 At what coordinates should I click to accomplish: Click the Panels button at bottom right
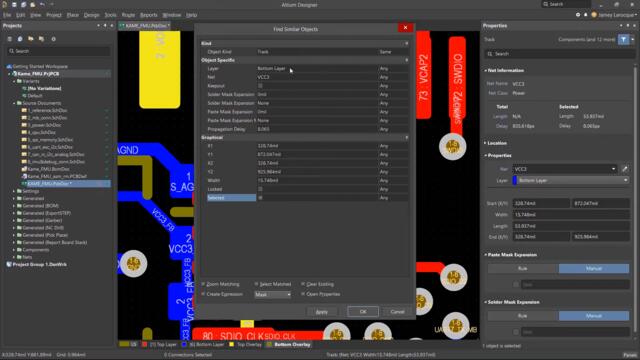click(x=630, y=355)
